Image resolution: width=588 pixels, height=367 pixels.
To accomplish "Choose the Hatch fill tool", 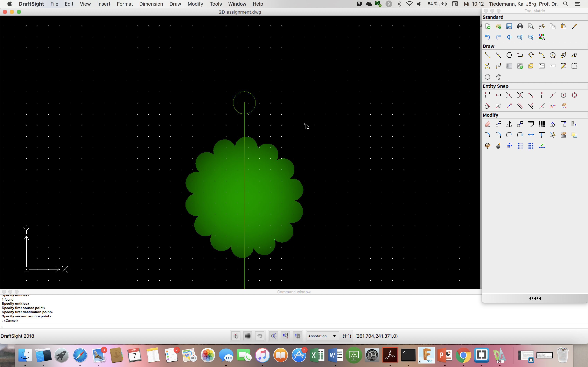I will pos(509,66).
